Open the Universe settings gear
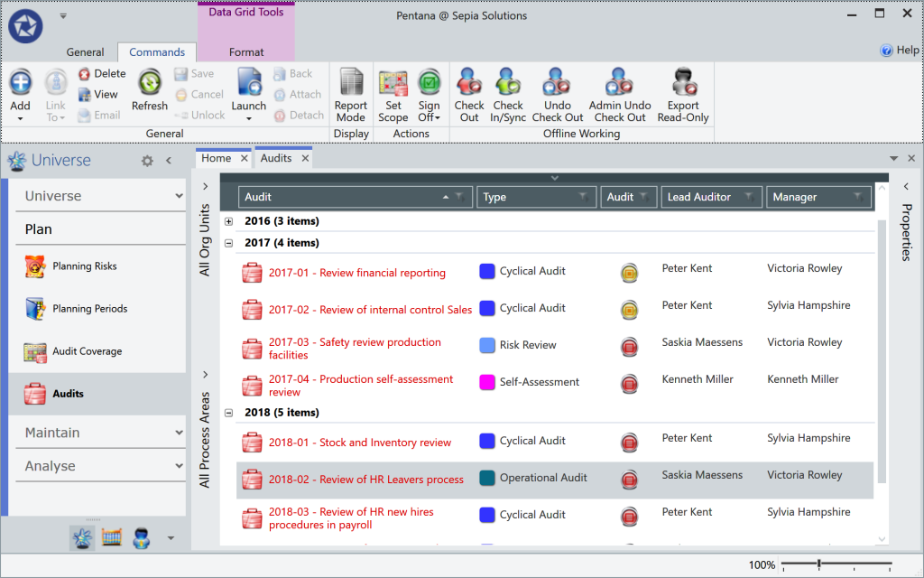924x578 pixels. [147, 161]
